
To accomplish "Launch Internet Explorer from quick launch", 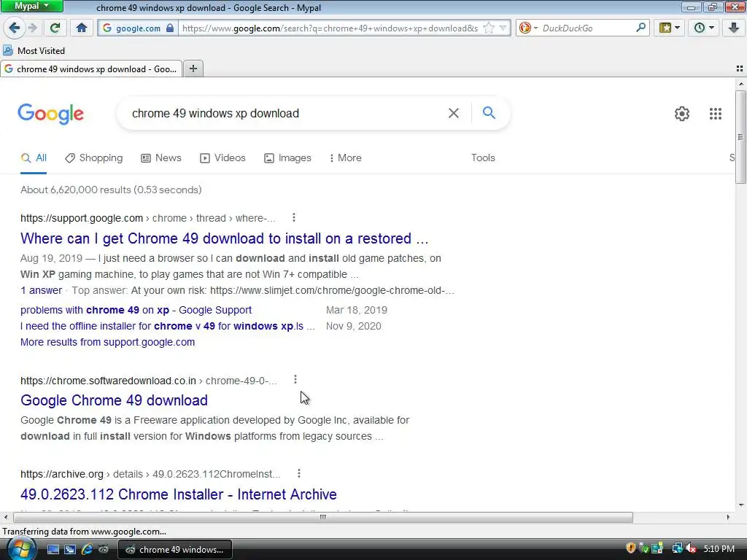I will (x=87, y=550).
